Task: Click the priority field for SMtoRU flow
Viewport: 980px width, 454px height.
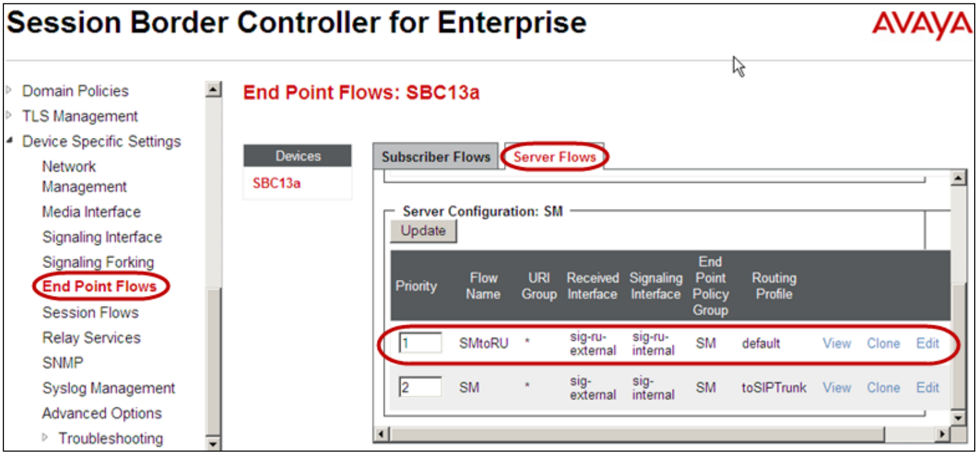Action: coord(420,343)
